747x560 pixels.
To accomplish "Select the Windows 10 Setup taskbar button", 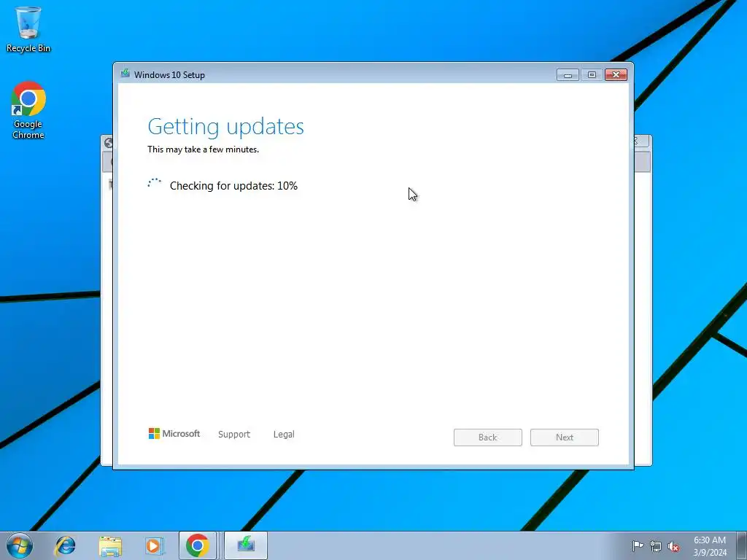I will tap(246, 545).
